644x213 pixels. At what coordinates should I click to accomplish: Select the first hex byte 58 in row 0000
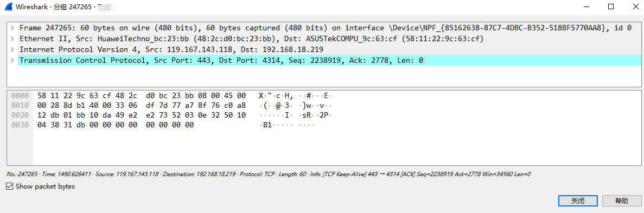pos(42,95)
